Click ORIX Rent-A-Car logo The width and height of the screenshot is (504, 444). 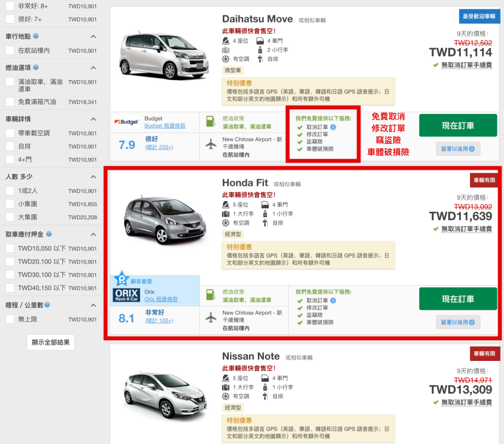[x=126, y=294]
